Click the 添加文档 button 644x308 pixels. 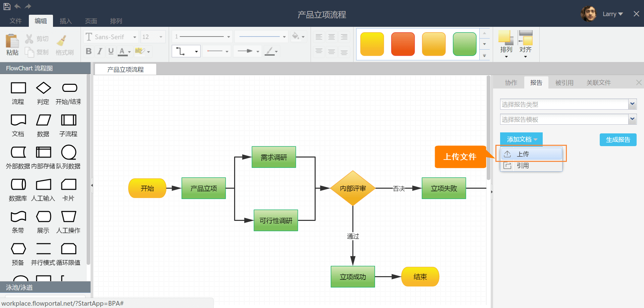pyautogui.click(x=521, y=139)
